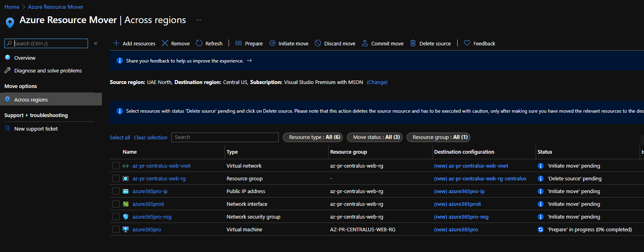Viewport: 644px width, 252px height.
Task: Click Azure Resource Mover breadcrumb
Action: pos(56,7)
